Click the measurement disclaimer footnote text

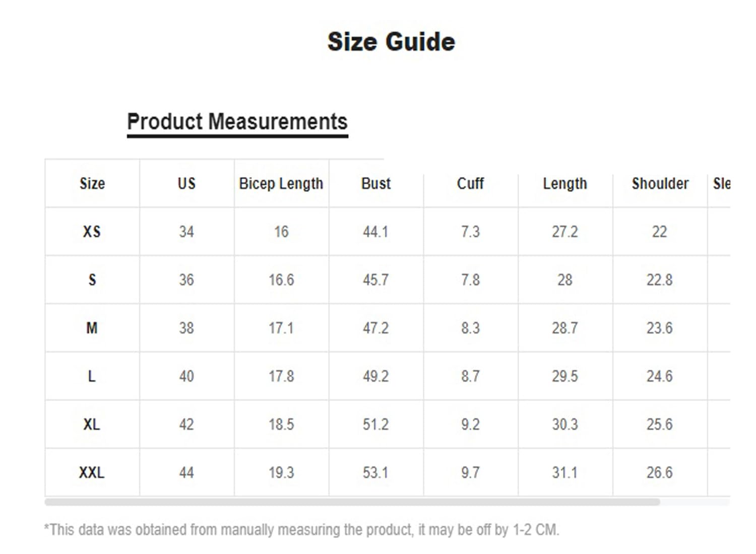pyautogui.click(x=301, y=530)
